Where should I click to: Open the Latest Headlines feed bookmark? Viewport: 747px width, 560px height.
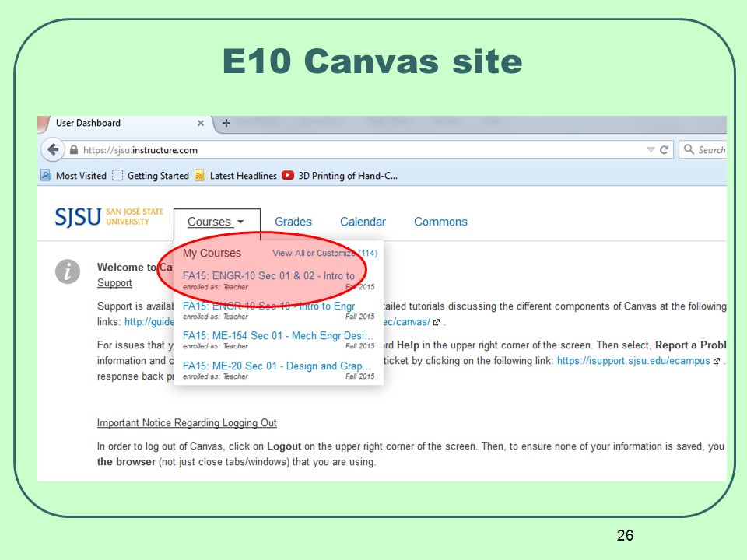235,176
